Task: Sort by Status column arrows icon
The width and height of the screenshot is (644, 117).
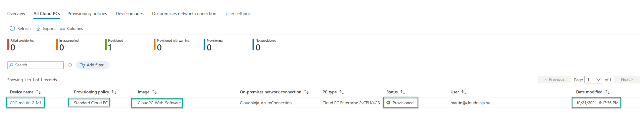Action: tap(403, 92)
